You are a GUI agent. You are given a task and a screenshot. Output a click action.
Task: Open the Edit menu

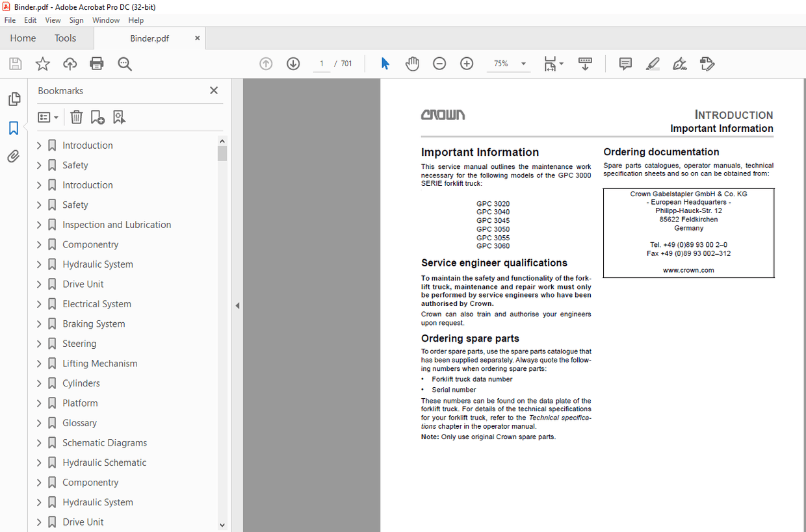[x=30, y=20]
